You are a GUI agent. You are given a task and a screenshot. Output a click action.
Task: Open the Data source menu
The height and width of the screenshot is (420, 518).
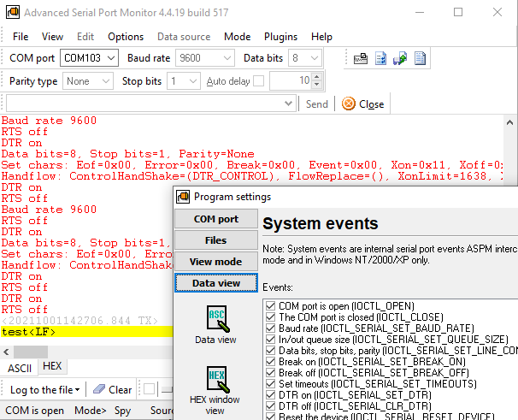(184, 37)
